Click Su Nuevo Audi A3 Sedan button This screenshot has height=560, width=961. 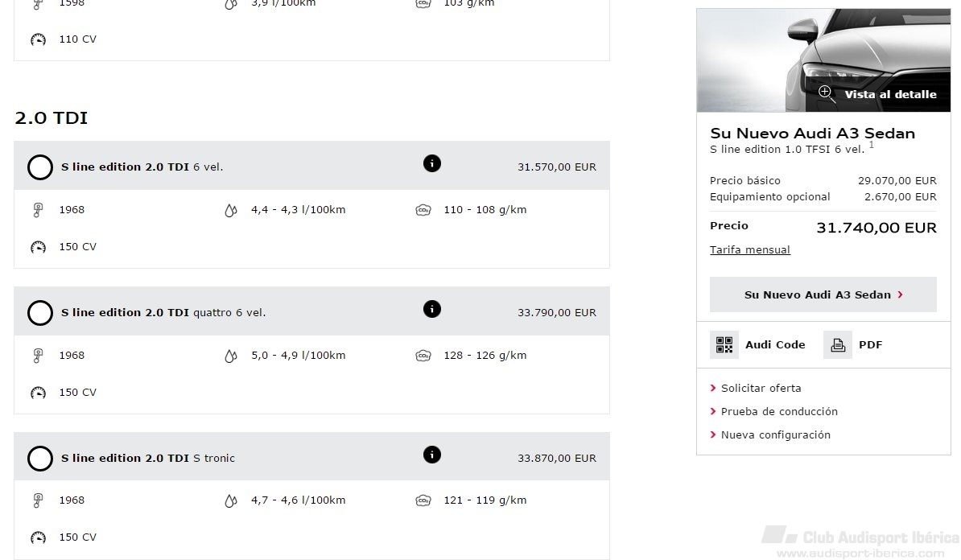823,294
